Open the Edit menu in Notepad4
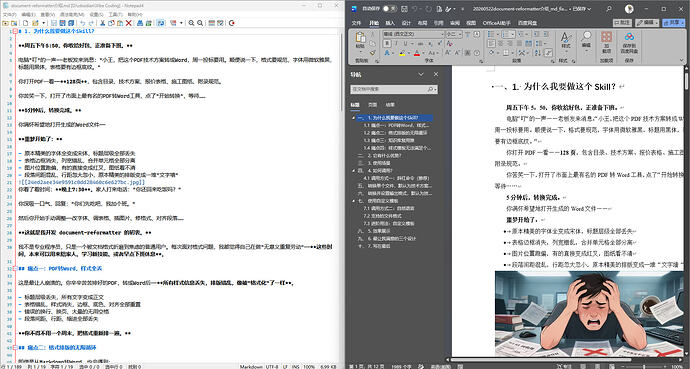690x369 pixels. (x=29, y=15)
